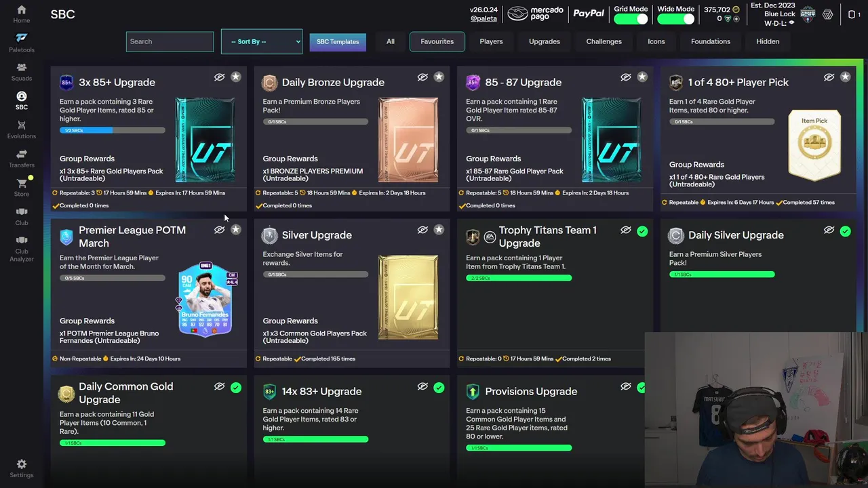Screen dimensions: 868x488
Task: Open Provisions Upgrade card title
Action: pos(531,391)
